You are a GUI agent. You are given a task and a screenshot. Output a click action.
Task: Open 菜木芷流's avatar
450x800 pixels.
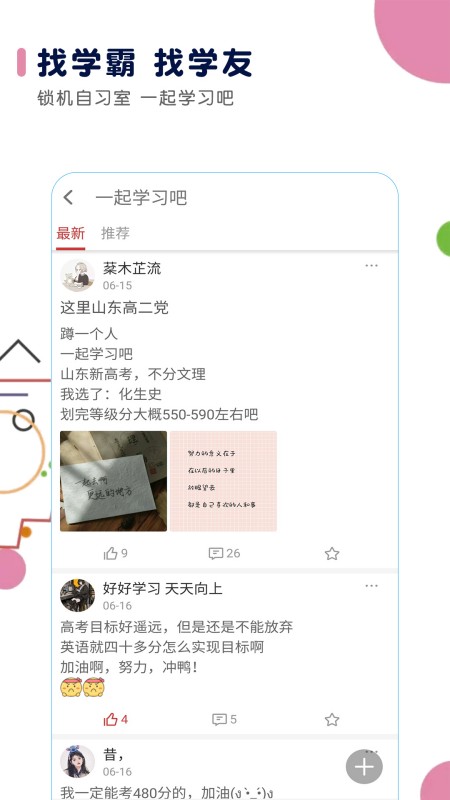[78, 276]
